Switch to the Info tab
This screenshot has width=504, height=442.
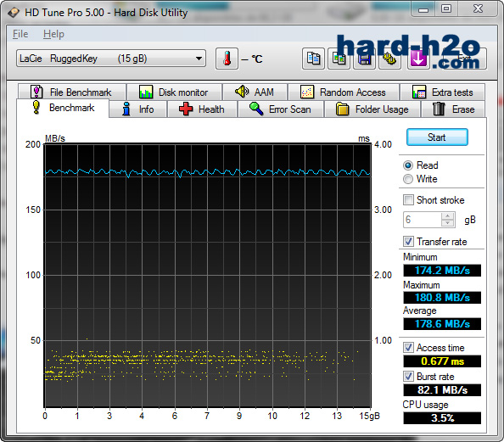138,109
